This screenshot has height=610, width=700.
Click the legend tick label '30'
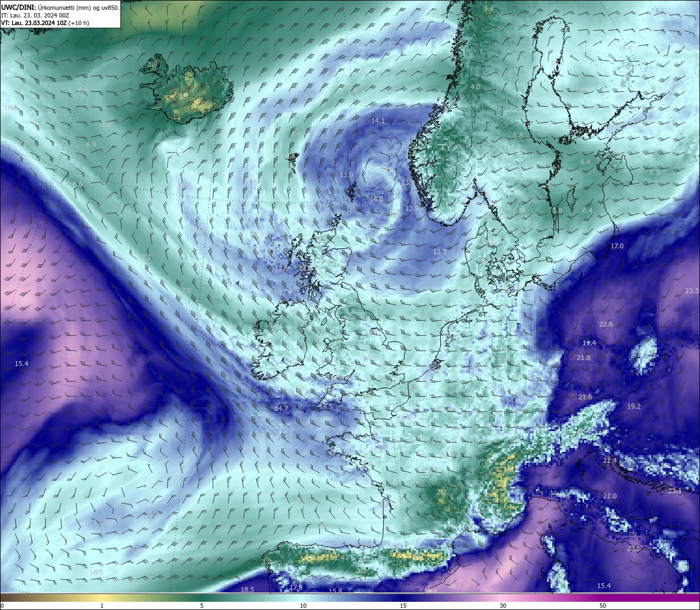[503, 606]
